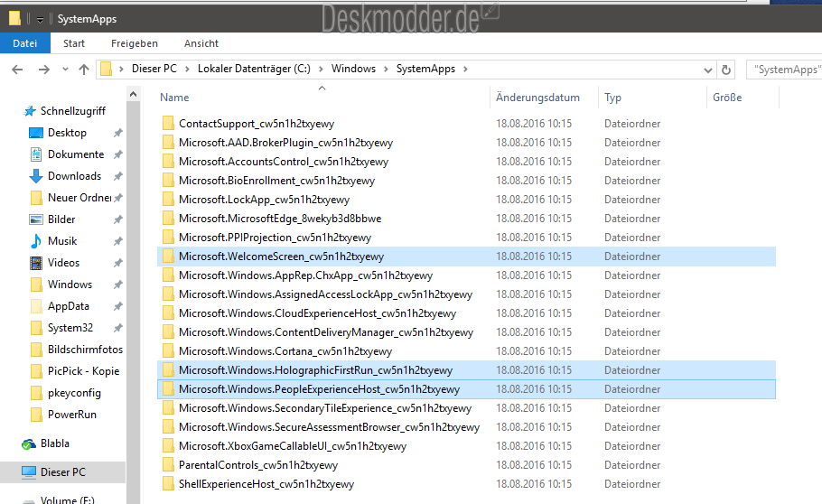Open Bildschirmfotos in the navigation pane
The image size is (822, 504).
[85, 350]
